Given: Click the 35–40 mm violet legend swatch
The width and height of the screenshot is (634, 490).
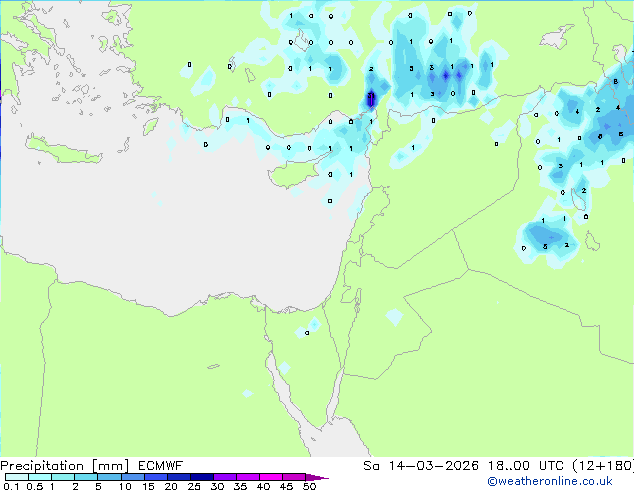Looking at the screenshot, I should click(x=247, y=477).
